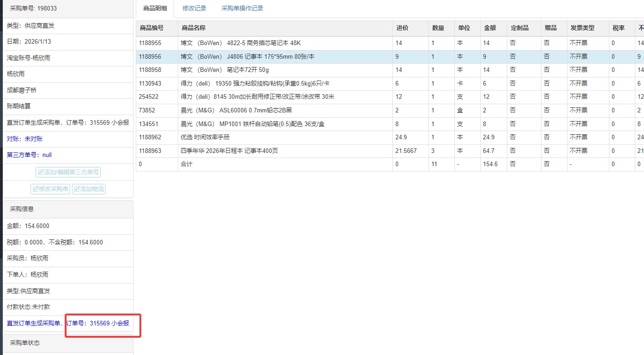Click pencil icon on 添加物流 button
644x355 pixels.
77,189
